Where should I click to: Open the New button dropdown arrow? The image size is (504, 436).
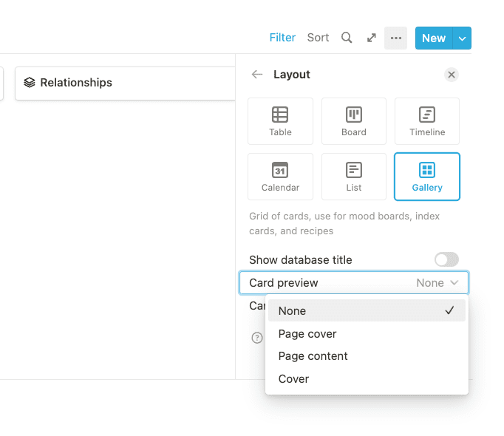tap(463, 38)
